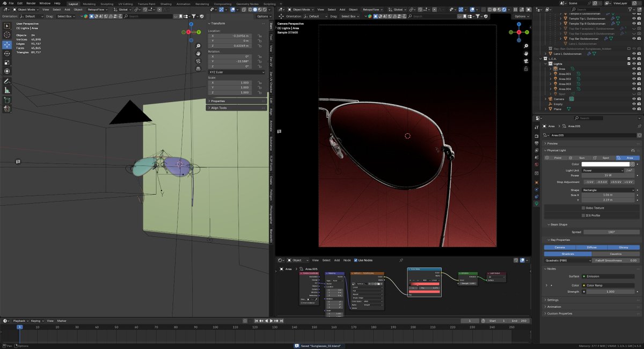Open the XYZ Euler rotation mode dropdown

coord(237,72)
